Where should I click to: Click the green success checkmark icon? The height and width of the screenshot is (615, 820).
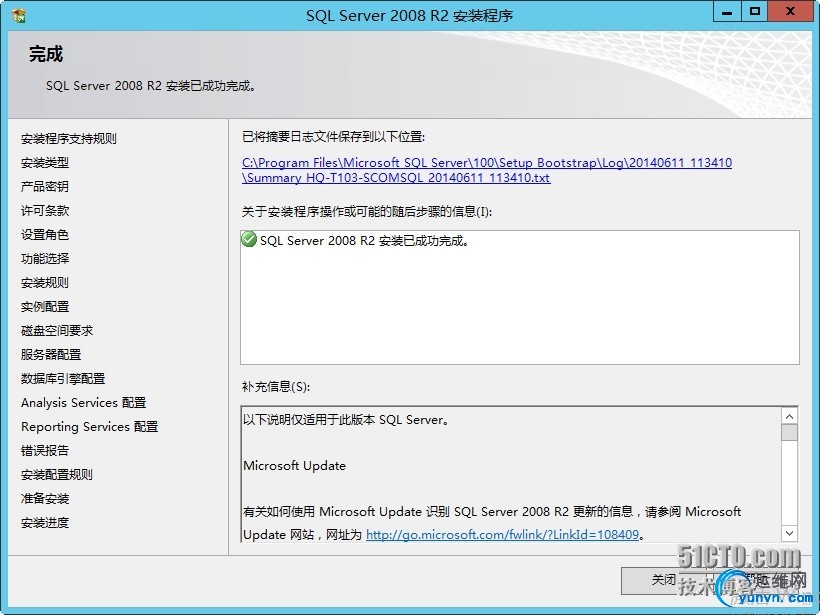click(249, 240)
